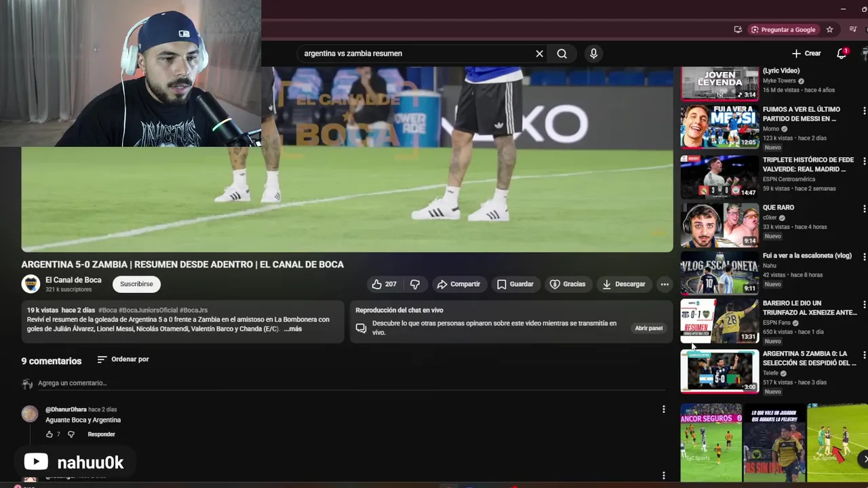Clear the search box with the X icon
Image resolution: width=868 pixels, height=488 pixels.
click(539, 54)
